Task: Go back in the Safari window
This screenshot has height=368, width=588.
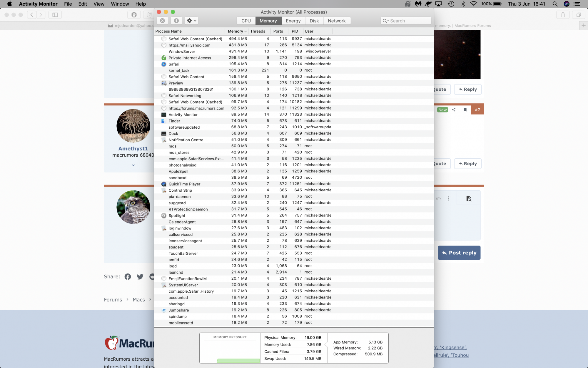Action: click(x=32, y=14)
